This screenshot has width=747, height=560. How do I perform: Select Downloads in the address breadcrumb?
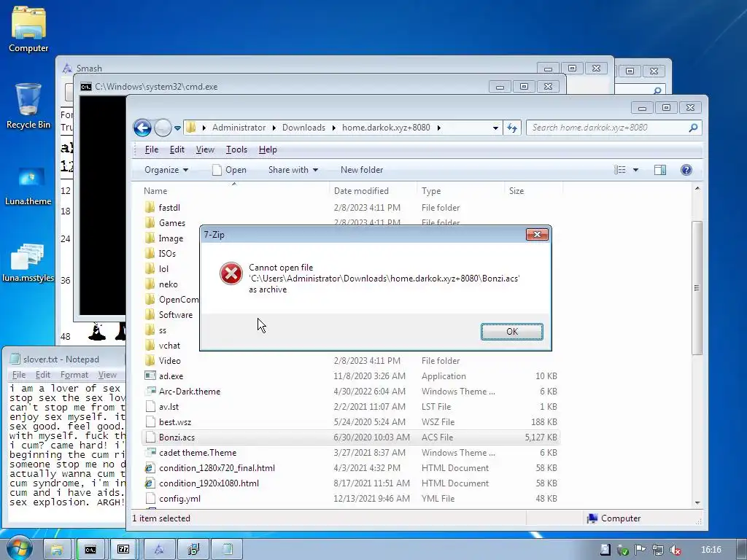click(303, 128)
